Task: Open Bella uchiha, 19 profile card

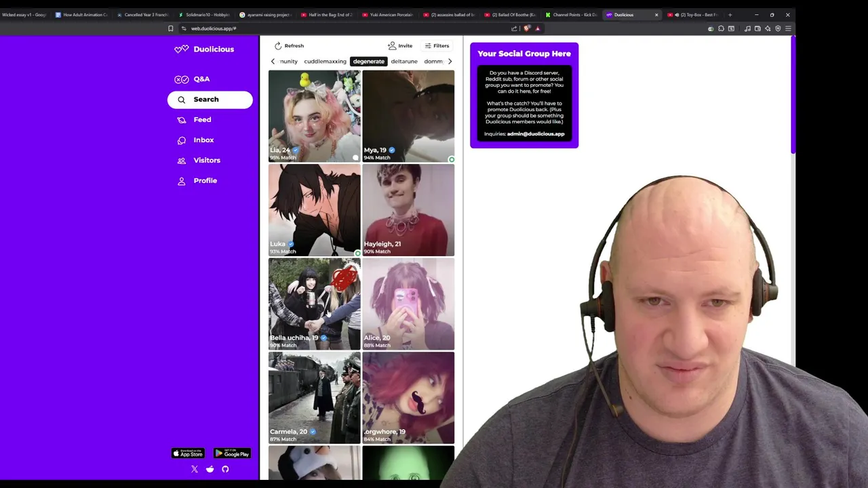Action: [x=315, y=304]
